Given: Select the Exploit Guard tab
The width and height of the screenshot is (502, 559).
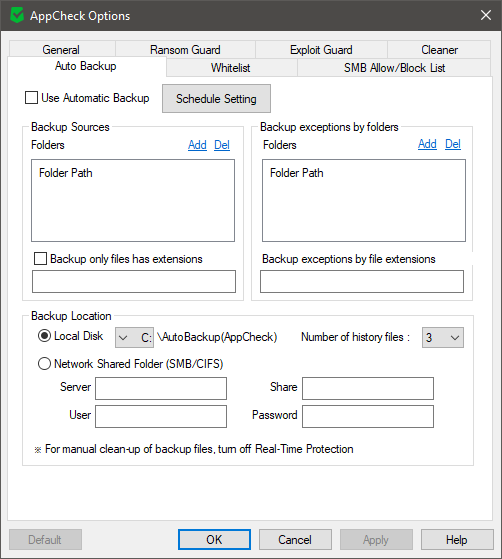Looking at the screenshot, I should (x=321, y=50).
